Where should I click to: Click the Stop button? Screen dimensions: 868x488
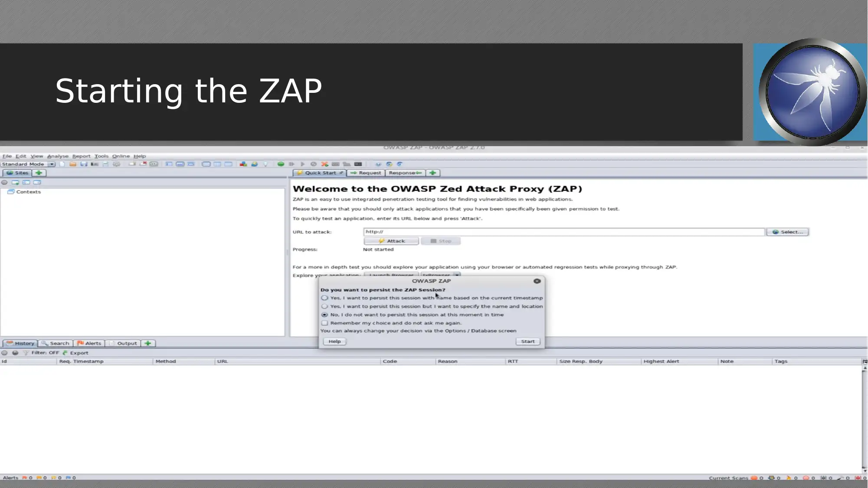[x=441, y=241]
